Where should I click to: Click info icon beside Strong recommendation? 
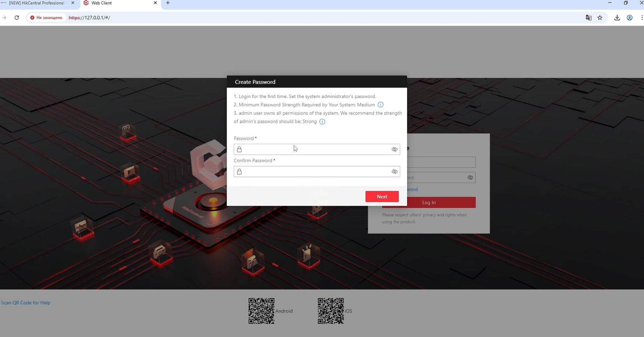(322, 122)
